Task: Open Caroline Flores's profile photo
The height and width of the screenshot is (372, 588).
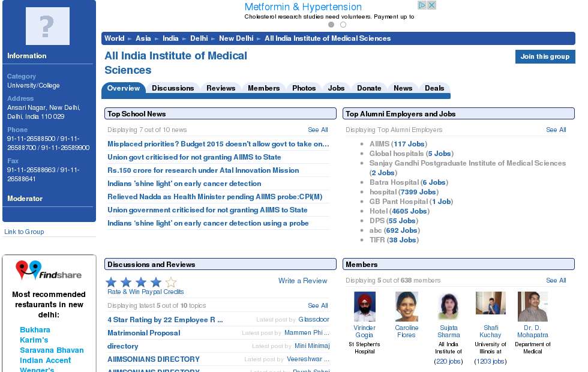Action: pyautogui.click(x=407, y=307)
